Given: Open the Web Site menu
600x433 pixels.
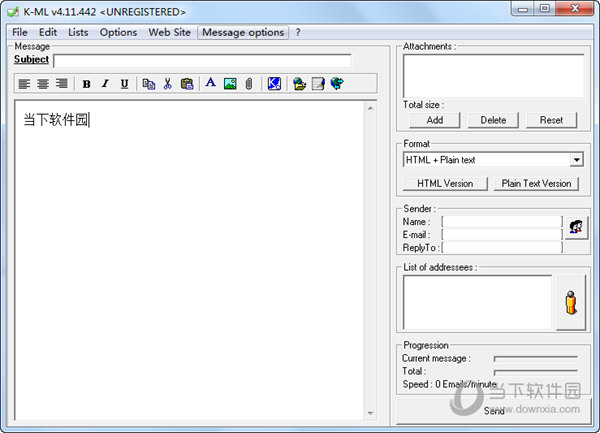Looking at the screenshot, I should coord(170,33).
